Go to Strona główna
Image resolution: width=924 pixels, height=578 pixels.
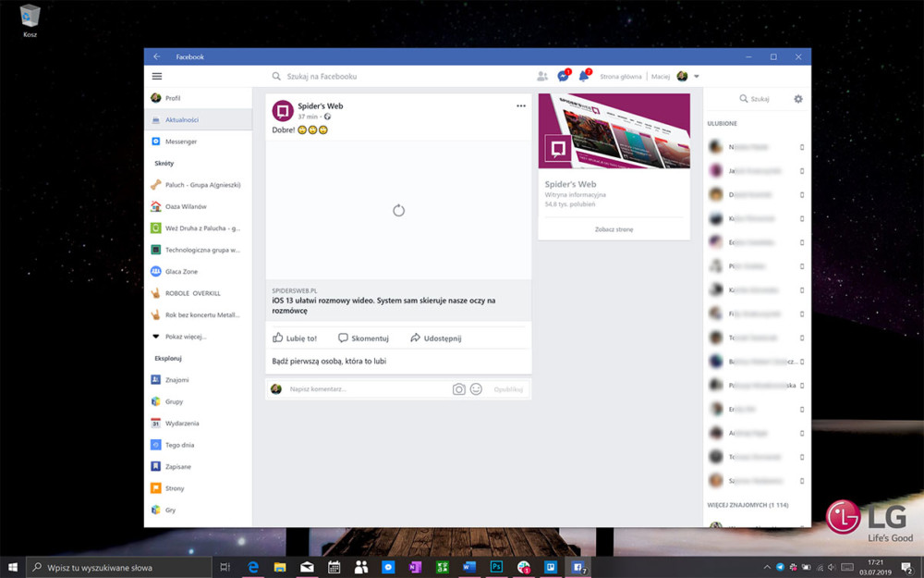621,76
